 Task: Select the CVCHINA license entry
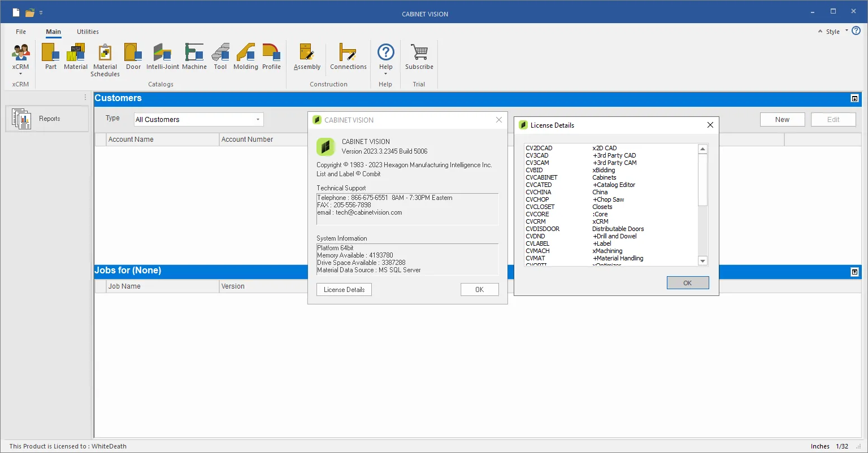611,192
